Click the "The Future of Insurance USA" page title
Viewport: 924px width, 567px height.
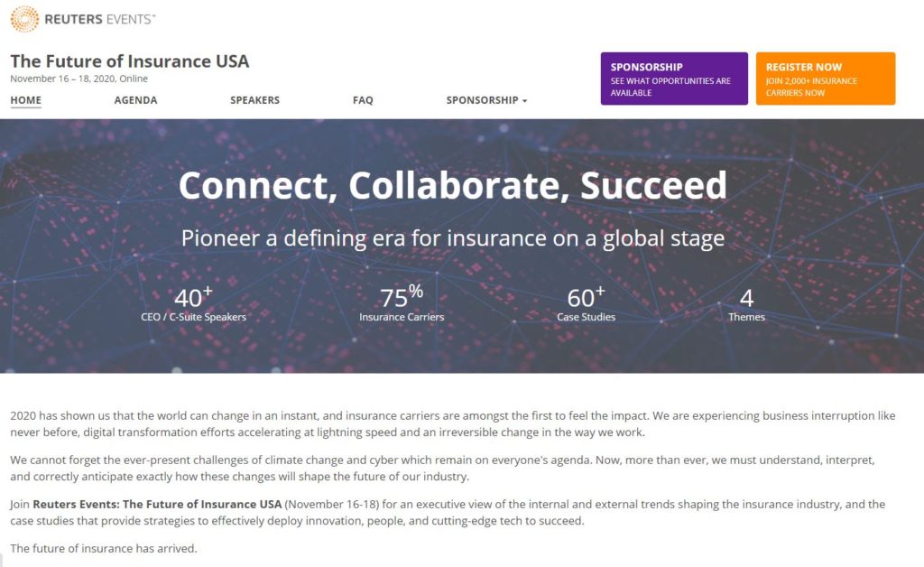(x=129, y=61)
